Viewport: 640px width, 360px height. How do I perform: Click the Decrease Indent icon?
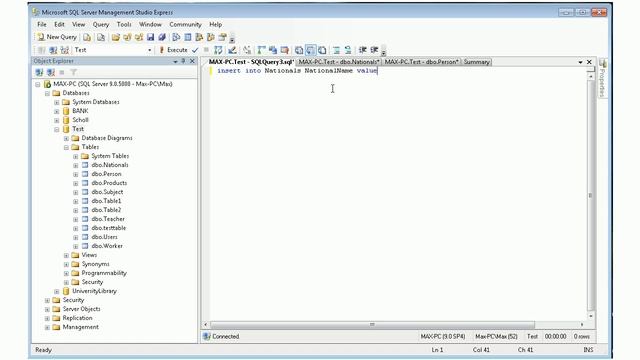click(x=362, y=50)
